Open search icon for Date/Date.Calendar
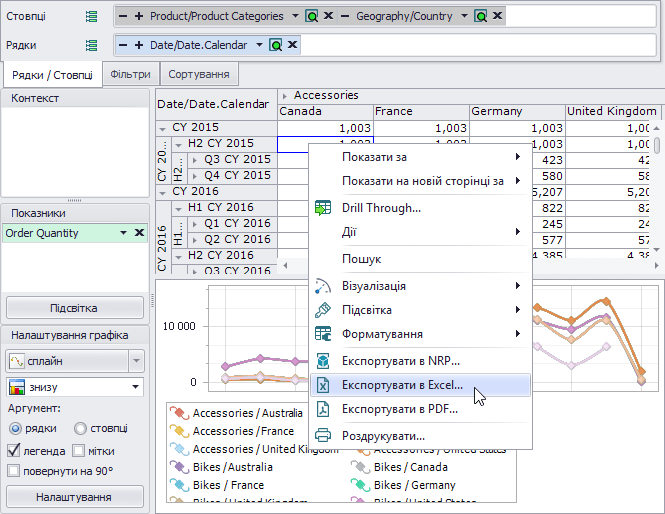Viewport: 665px width, 514px height. point(276,45)
